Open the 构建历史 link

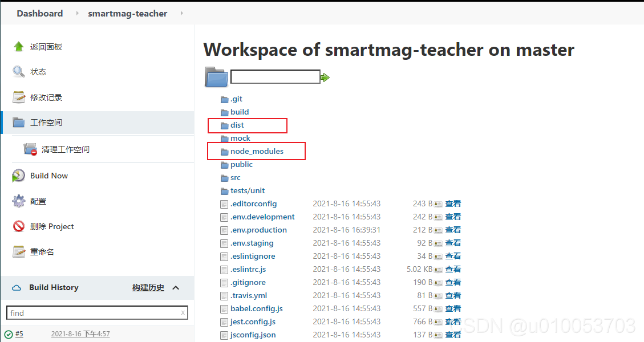[x=148, y=288]
